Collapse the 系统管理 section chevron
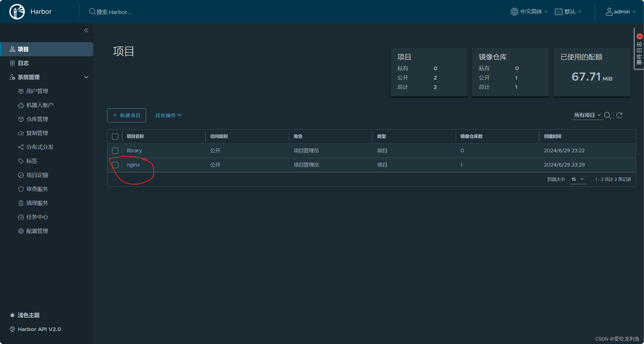Screen dimensions: 644x344 [86, 77]
